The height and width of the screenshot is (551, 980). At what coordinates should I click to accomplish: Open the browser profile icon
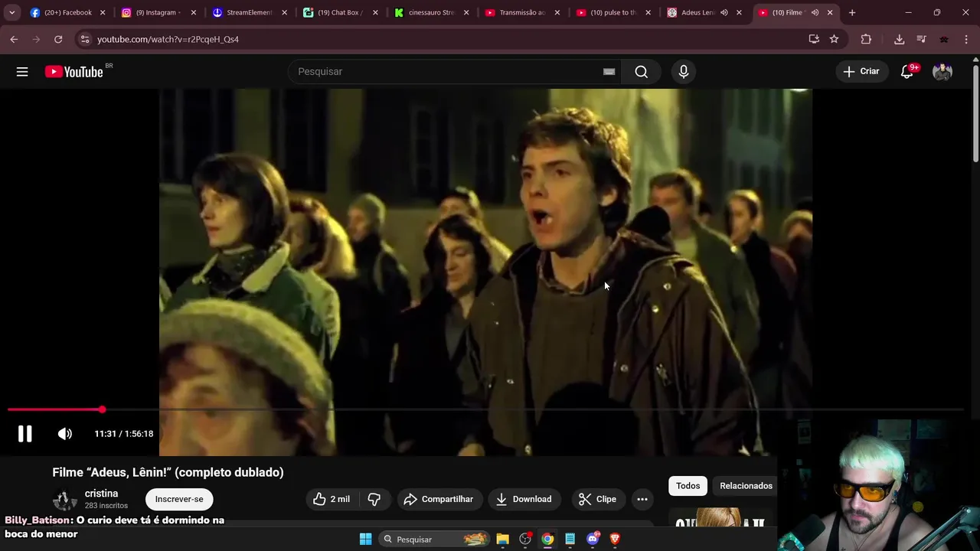[944, 39]
